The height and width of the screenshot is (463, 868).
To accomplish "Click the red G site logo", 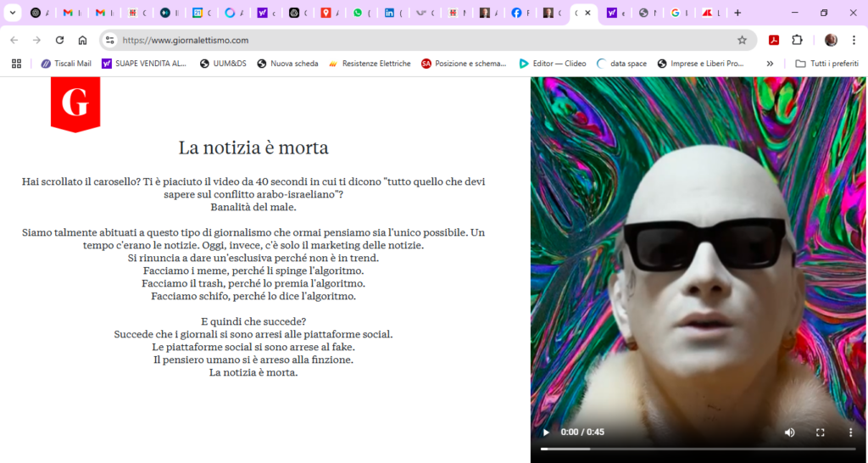I will pyautogui.click(x=75, y=104).
